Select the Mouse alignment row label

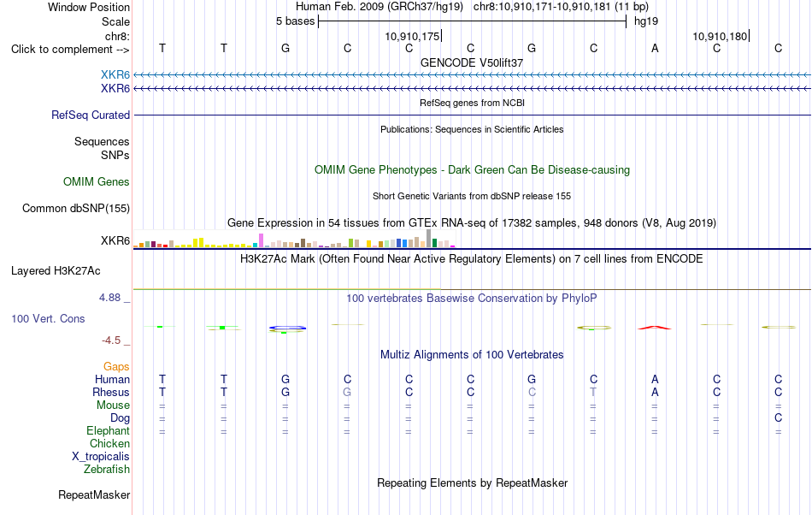tap(114, 405)
